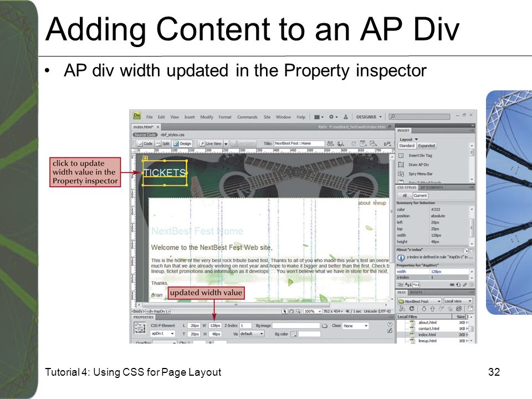Click the Live View button
Viewport: 532px width, 399px height.
211,144
